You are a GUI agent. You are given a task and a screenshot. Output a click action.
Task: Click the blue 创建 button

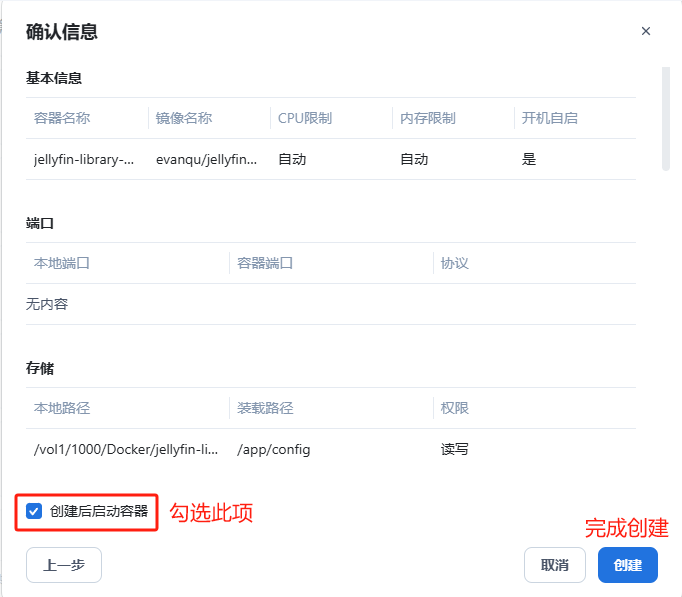pos(628,565)
